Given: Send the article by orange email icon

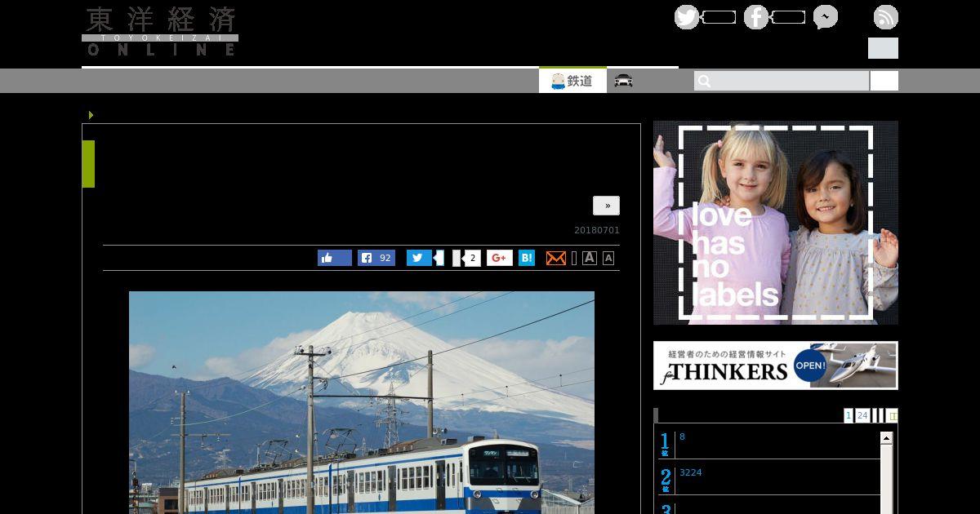Looking at the screenshot, I should point(555,258).
